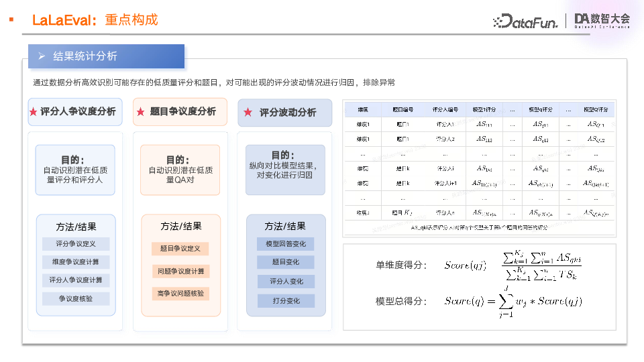Select the 结果统计分析 section header

(107, 56)
